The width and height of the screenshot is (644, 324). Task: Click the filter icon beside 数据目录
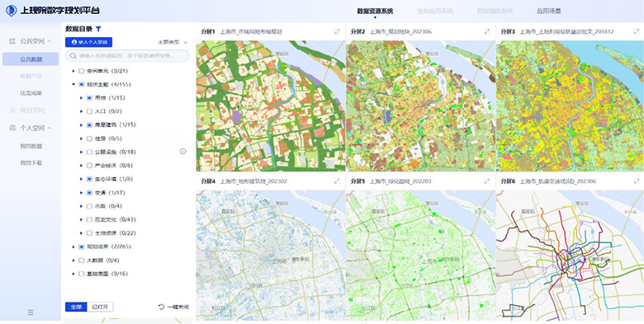pos(98,29)
